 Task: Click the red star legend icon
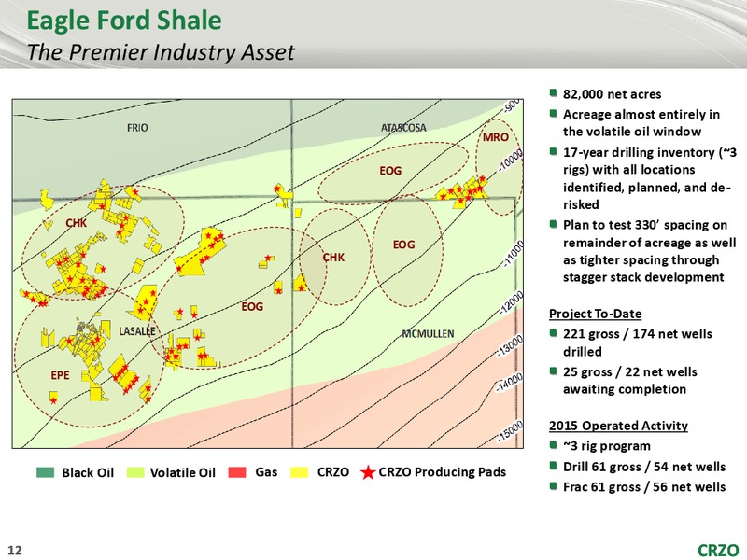pos(368,472)
